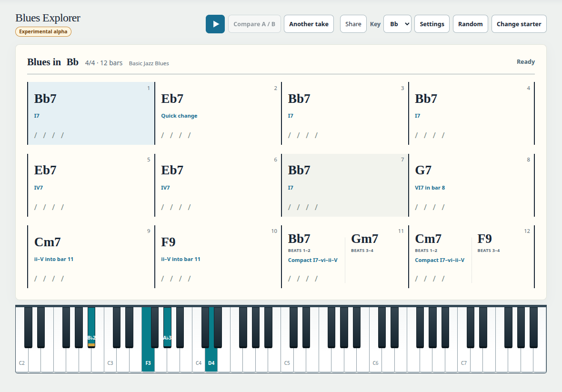The image size is (562, 392).
Task: Click the highlighted Bb2 piano key
Action: click(x=91, y=327)
